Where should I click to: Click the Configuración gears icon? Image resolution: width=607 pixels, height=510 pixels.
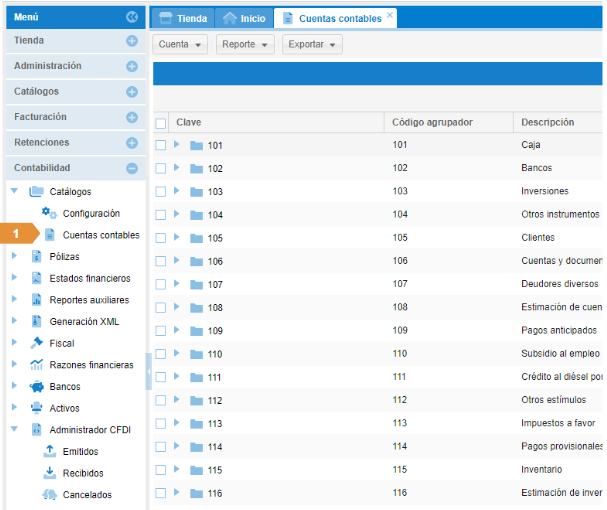49,214
